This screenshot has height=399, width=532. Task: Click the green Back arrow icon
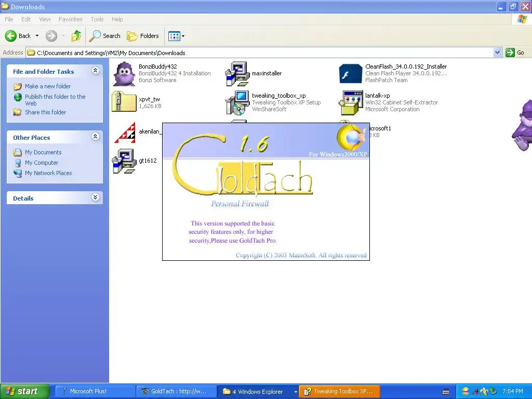(x=10, y=36)
